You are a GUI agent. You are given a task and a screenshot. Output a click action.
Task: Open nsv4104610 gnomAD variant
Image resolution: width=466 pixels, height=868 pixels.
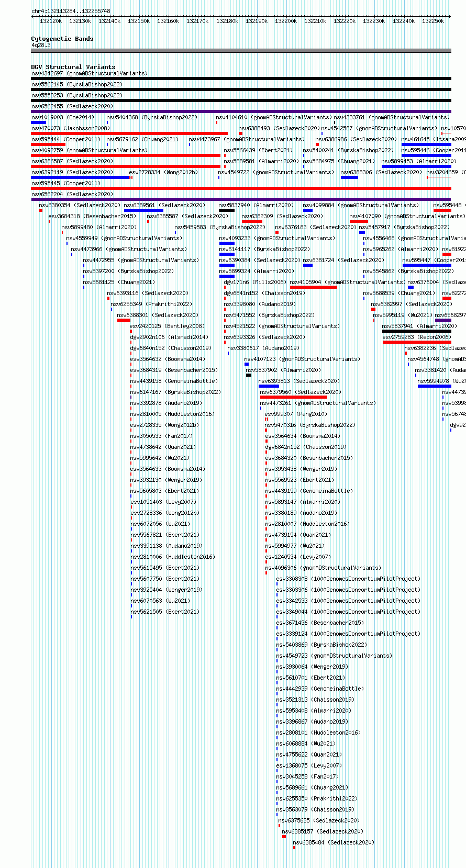274,117
